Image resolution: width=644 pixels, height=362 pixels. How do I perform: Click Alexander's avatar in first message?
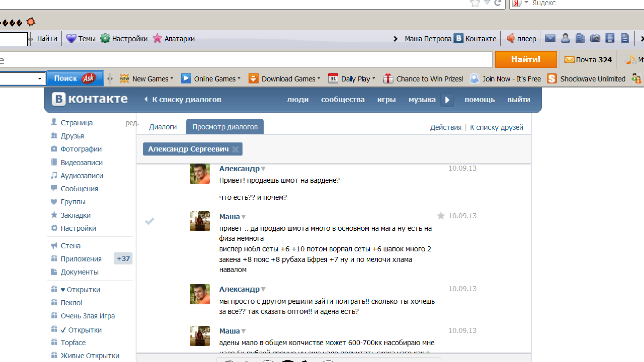point(200,173)
